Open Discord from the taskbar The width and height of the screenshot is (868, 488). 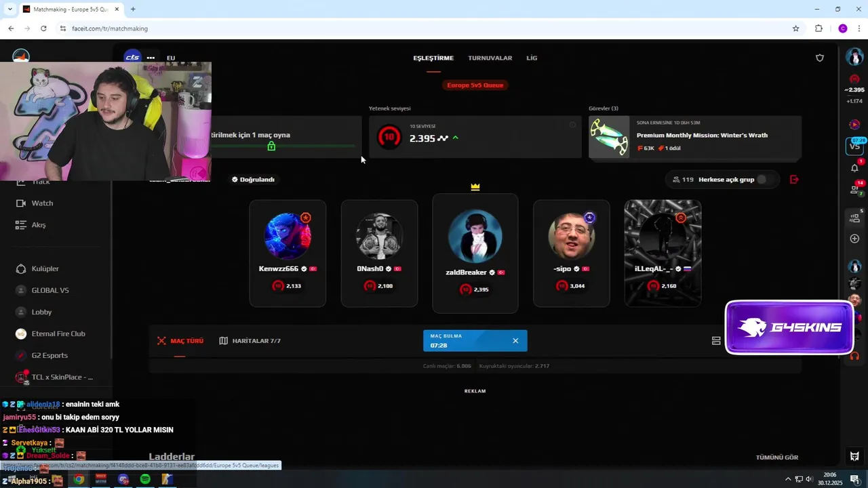coord(123,480)
